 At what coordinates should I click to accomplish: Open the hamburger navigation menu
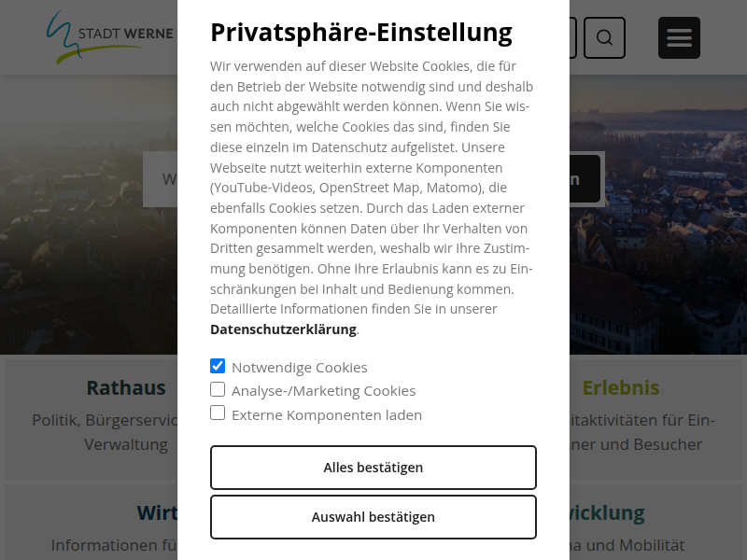pos(679,37)
